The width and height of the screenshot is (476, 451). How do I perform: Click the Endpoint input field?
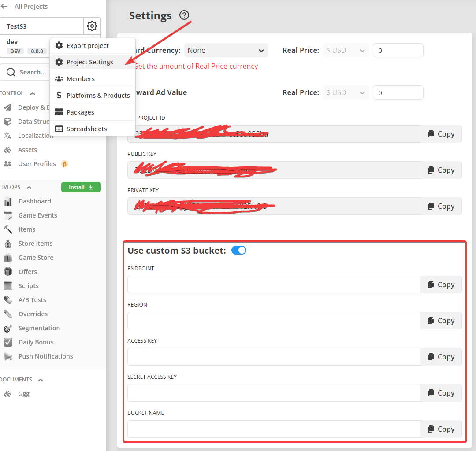tap(273, 285)
